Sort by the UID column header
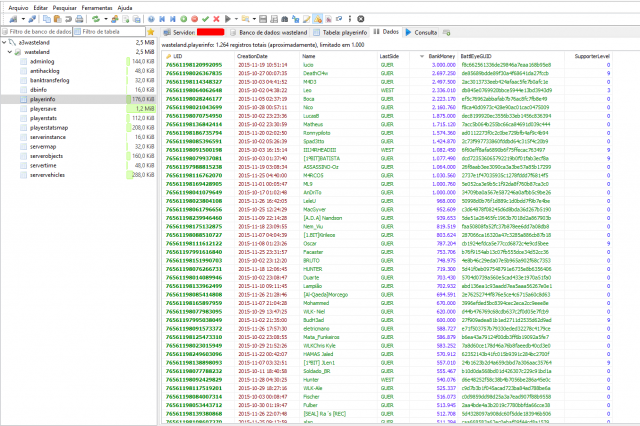 [199, 56]
